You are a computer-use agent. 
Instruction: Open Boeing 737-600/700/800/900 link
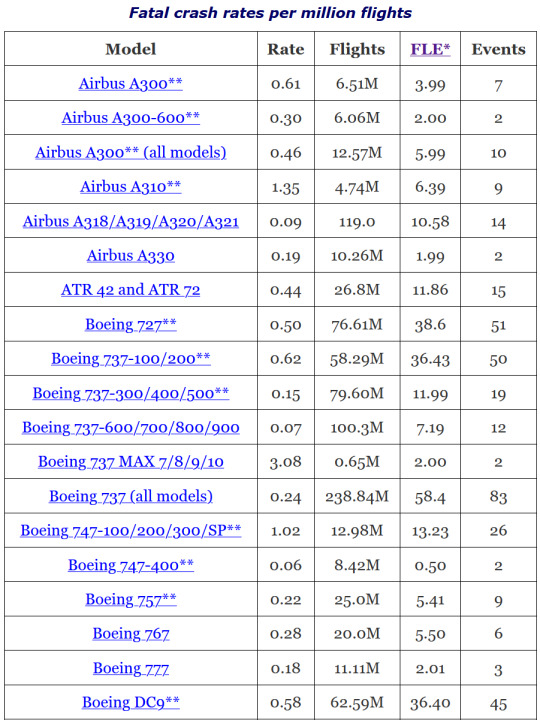pos(130,428)
